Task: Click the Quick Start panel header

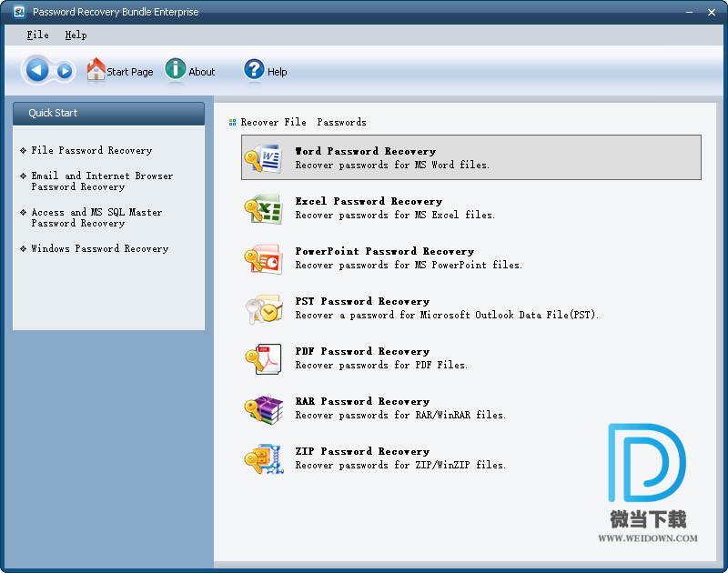Action: click(108, 113)
